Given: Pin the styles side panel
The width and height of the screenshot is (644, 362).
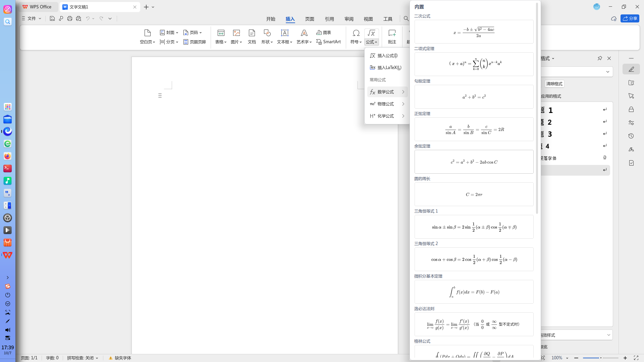Looking at the screenshot, I should (x=600, y=58).
